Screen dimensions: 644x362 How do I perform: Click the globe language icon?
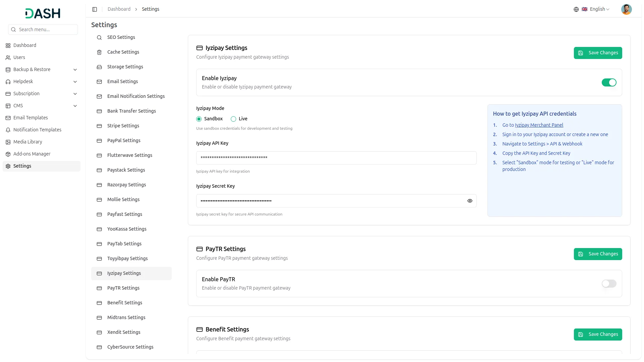click(576, 9)
